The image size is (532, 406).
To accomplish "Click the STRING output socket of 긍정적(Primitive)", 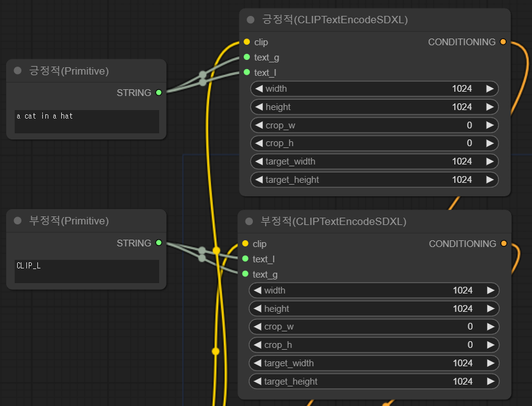I will click(x=159, y=92).
